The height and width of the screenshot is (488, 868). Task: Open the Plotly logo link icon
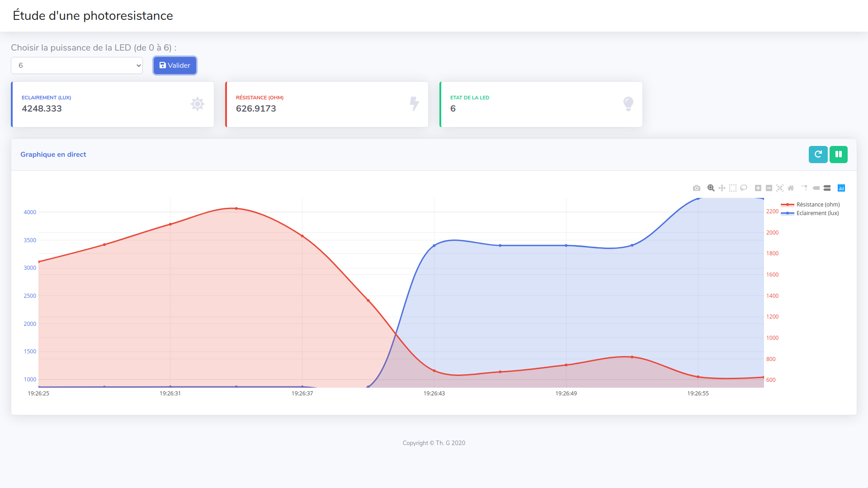(841, 188)
